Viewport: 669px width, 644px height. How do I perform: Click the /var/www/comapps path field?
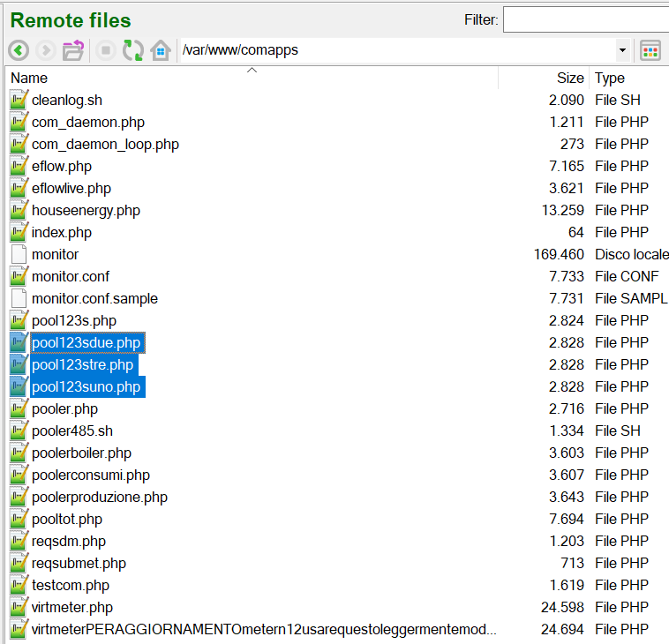click(x=397, y=50)
